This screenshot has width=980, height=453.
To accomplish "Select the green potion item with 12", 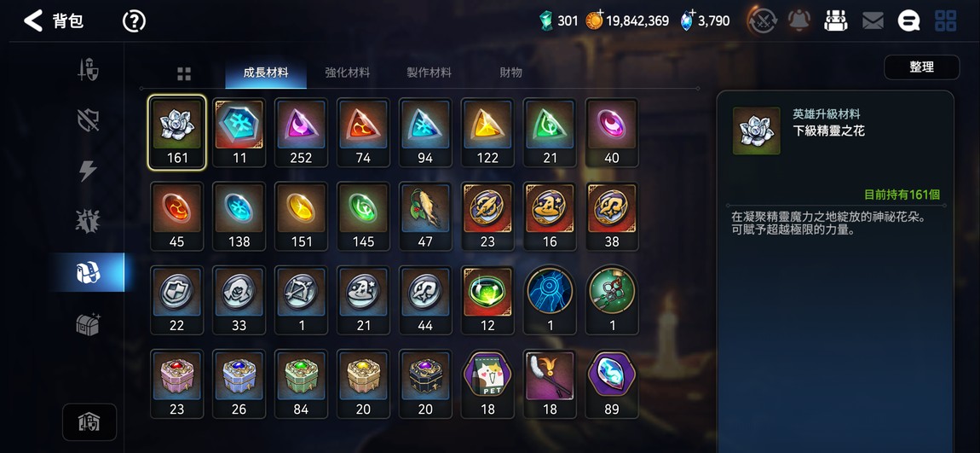I will point(487,299).
